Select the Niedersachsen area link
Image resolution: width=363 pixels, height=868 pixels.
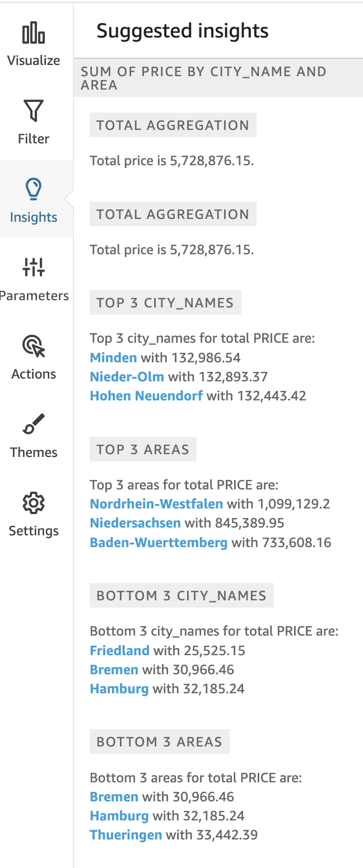click(x=135, y=522)
